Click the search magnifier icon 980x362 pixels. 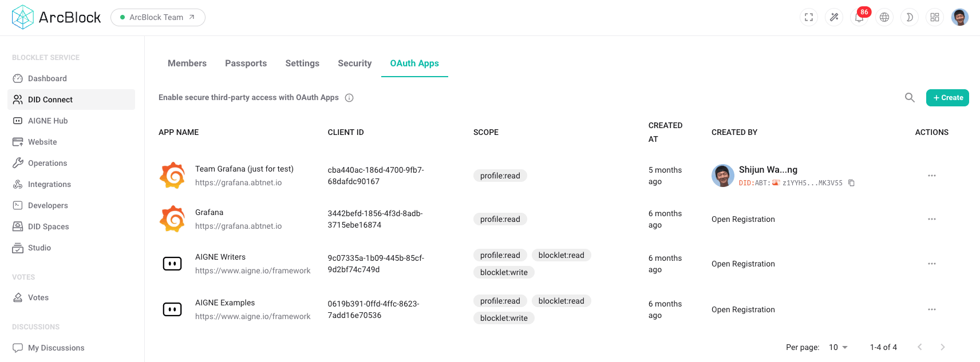[910, 98]
